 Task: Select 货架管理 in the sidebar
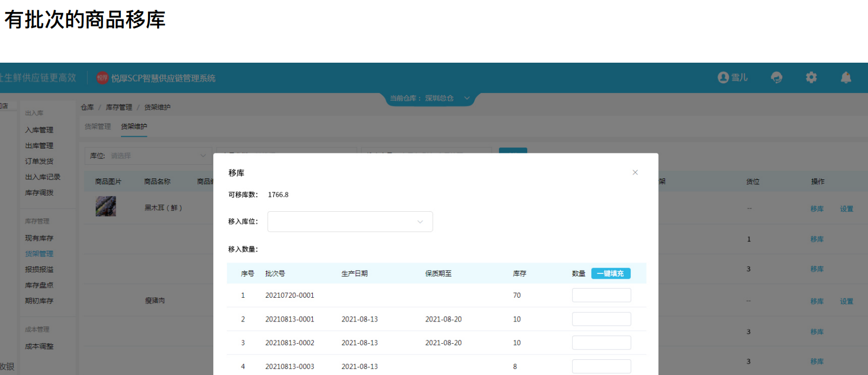(x=39, y=254)
